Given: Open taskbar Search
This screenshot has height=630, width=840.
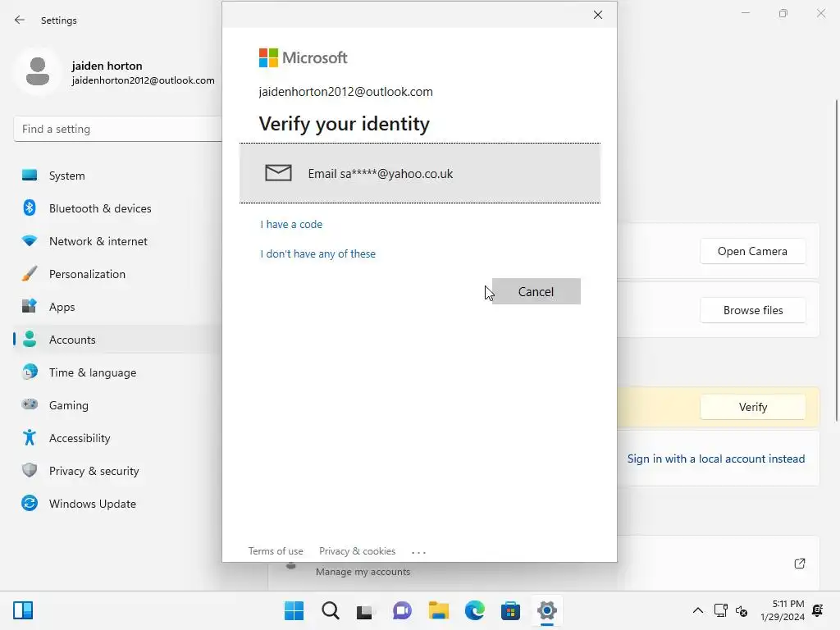Looking at the screenshot, I should (331, 610).
